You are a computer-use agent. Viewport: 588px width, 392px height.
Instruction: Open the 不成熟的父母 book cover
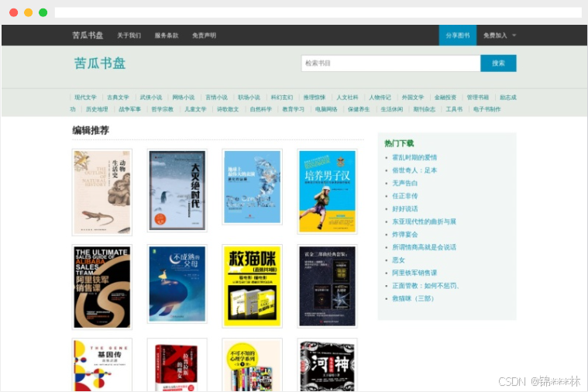coord(177,284)
